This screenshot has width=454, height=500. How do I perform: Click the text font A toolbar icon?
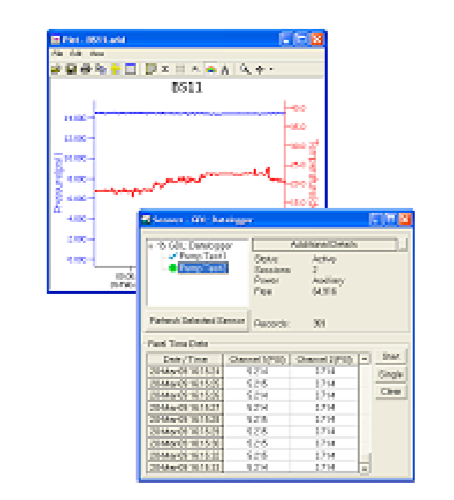[x=226, y=69]
